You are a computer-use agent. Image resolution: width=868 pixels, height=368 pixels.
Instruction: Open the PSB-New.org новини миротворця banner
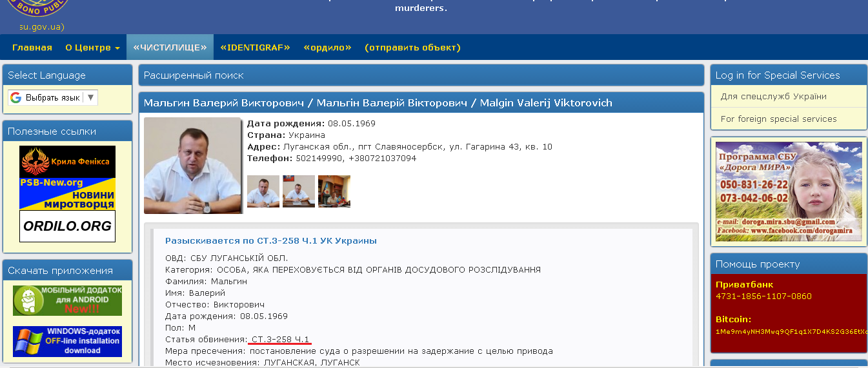tap(67, 194)
